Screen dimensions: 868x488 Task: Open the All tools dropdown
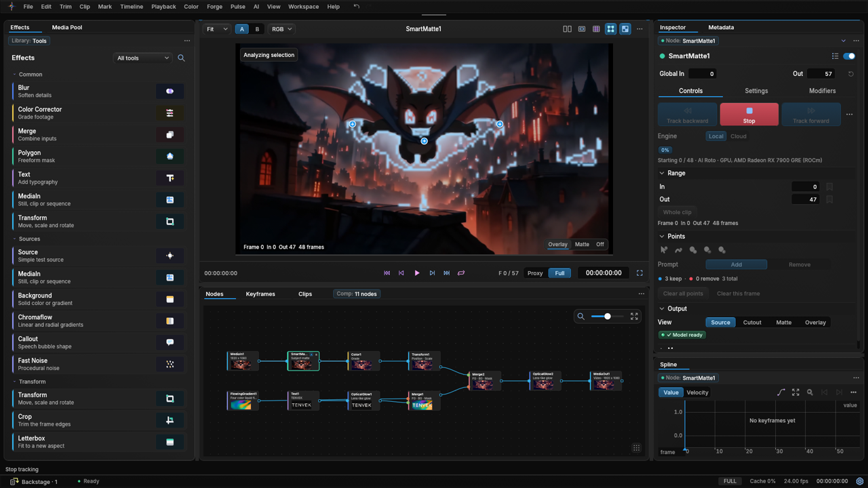(x=142, y=58)
